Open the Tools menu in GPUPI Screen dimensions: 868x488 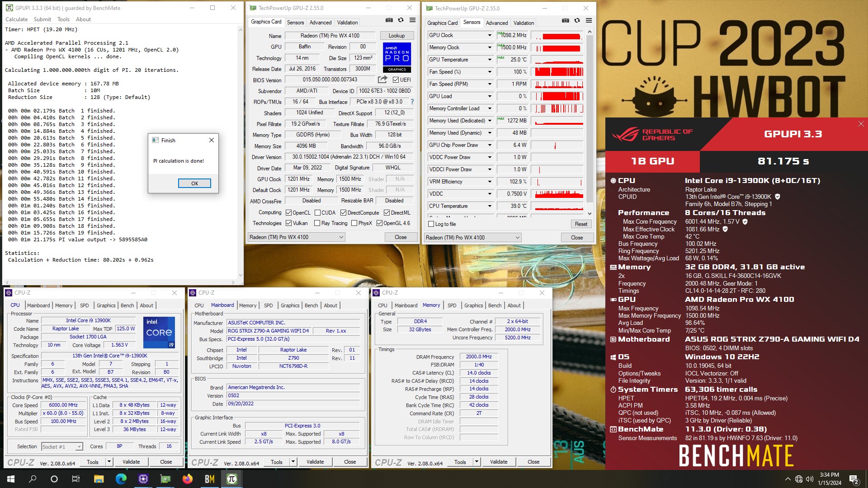point(63,19)
